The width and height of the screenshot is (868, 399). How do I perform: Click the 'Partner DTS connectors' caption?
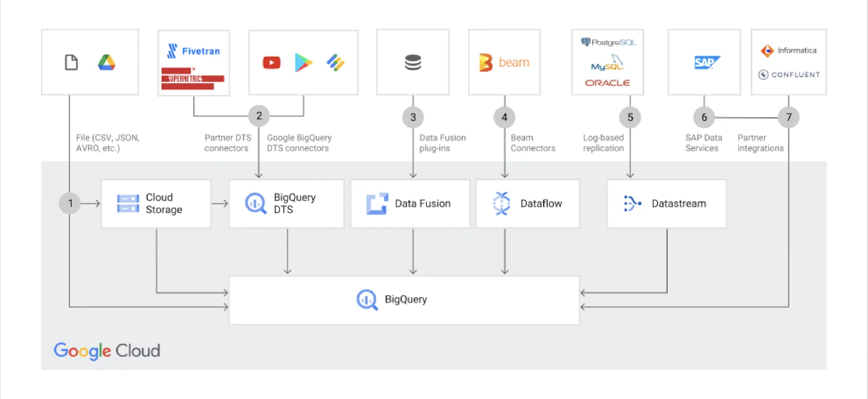(x=228, y=143)
